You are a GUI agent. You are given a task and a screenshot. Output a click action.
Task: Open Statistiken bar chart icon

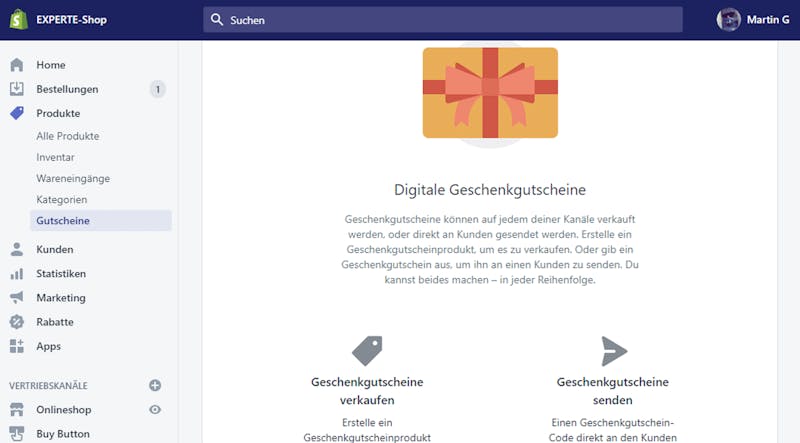17,274
